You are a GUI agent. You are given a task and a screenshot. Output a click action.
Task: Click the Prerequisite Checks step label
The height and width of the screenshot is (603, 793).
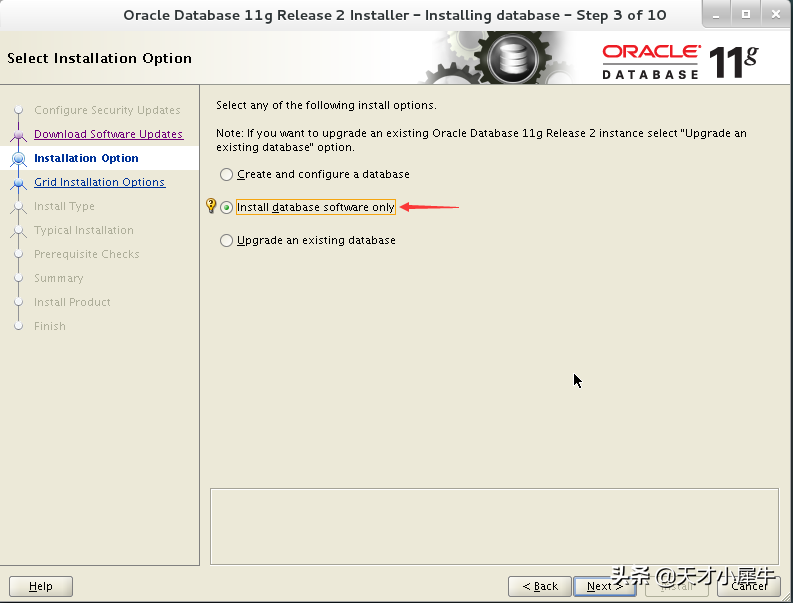pos(86,254)
